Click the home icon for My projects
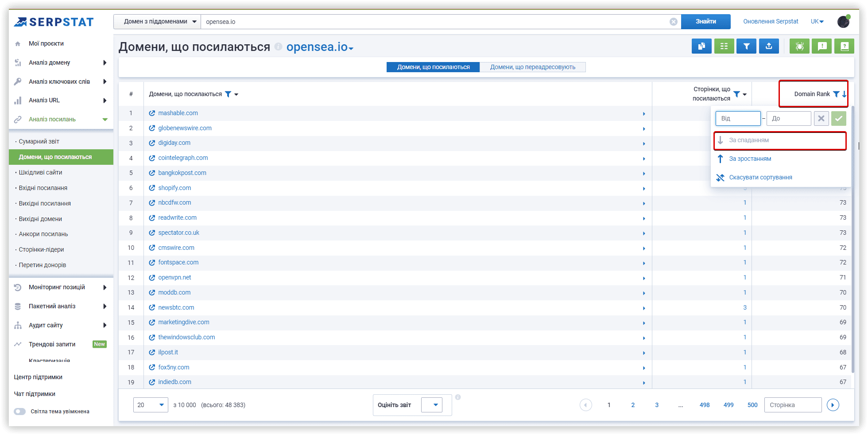This screenshot has width=868, height=435. click(x=18, y=44)
